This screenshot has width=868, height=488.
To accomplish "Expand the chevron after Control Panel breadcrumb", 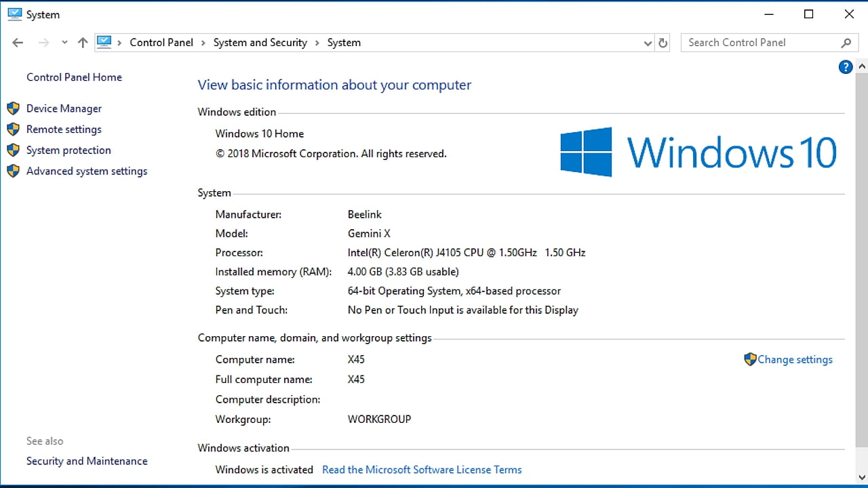I will pyautogui.click(x=203, y=43).
